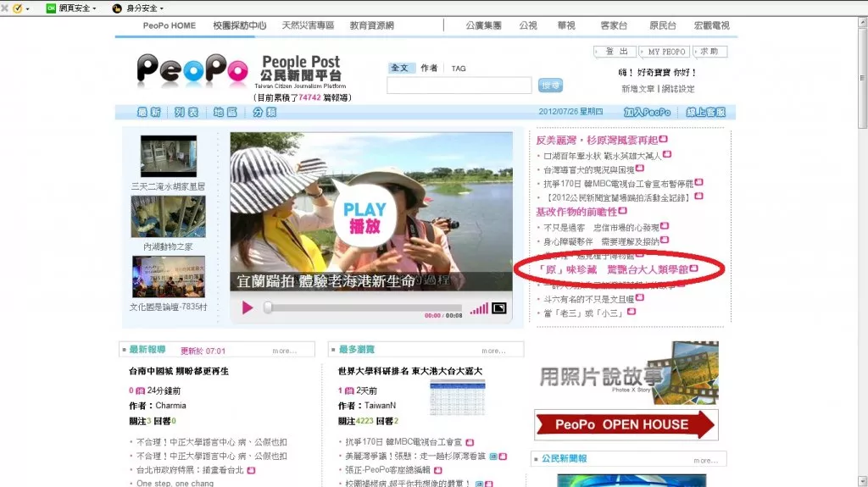The height and width of the screenshot is (487, 868).
Task: Click video icon next to 基改作物的前瞻性
Action: point(623,210)
